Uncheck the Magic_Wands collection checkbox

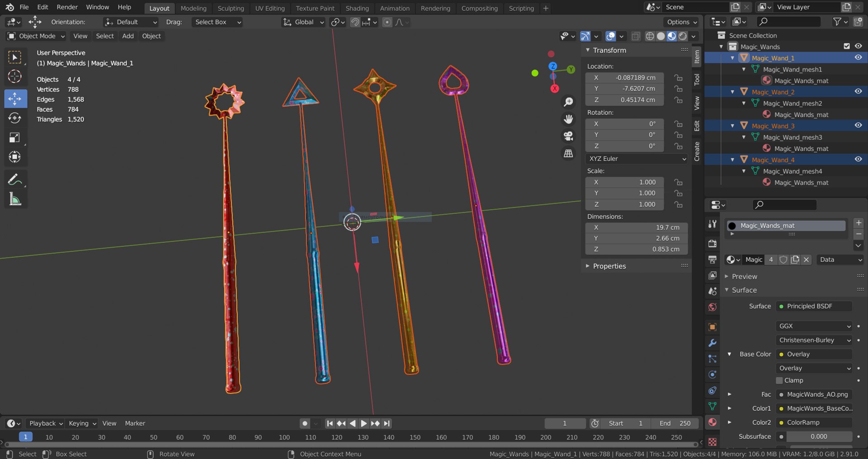[x=847, y=46]
